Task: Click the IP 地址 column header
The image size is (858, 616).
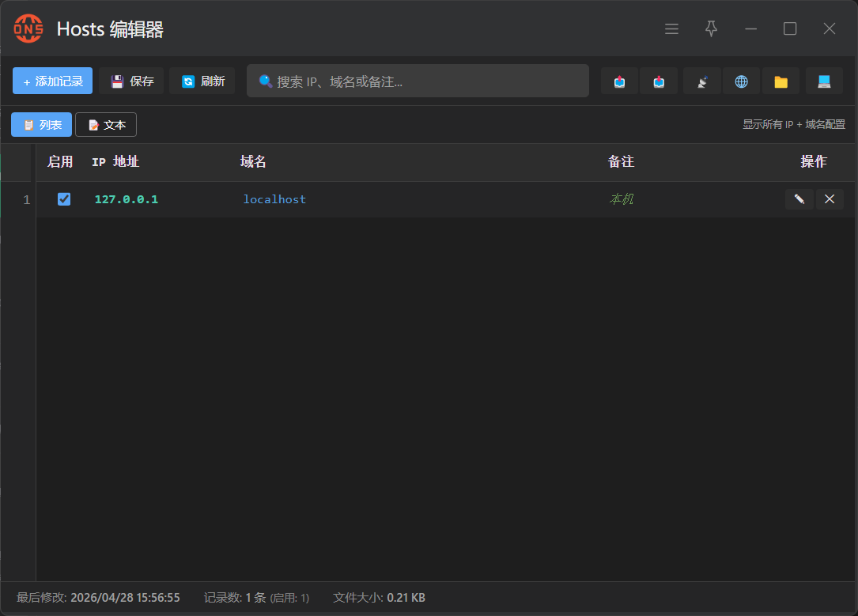Action: 115,162
